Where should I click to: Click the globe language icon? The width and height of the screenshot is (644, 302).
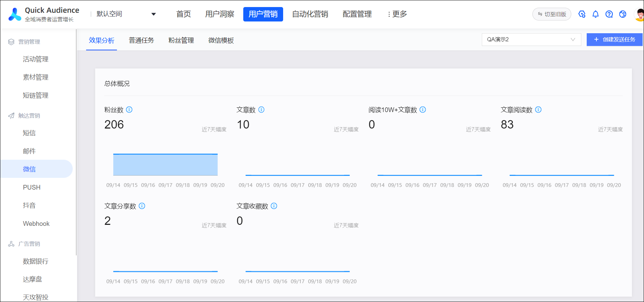623,14
